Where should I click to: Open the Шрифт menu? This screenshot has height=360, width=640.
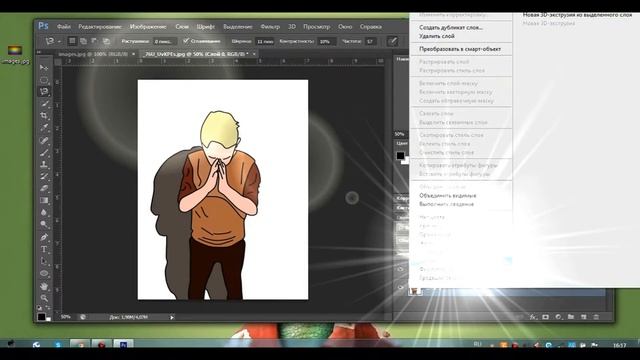pyautogui.click(x=206, y=27)
